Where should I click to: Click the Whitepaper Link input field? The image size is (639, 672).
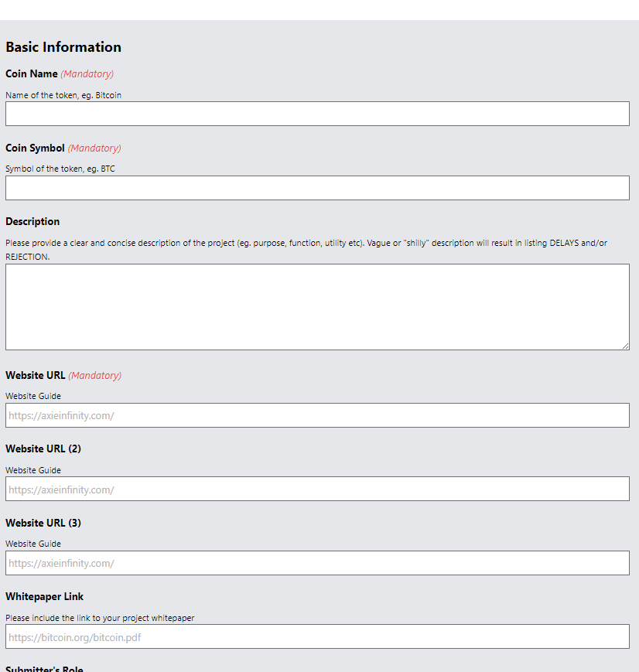click(317, 636)
